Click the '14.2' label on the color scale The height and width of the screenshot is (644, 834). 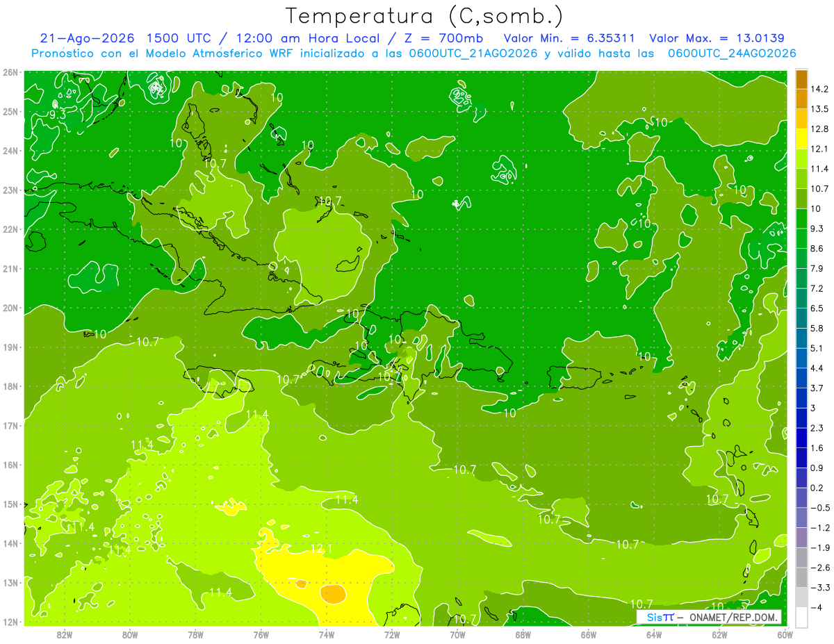coord(819,89)
